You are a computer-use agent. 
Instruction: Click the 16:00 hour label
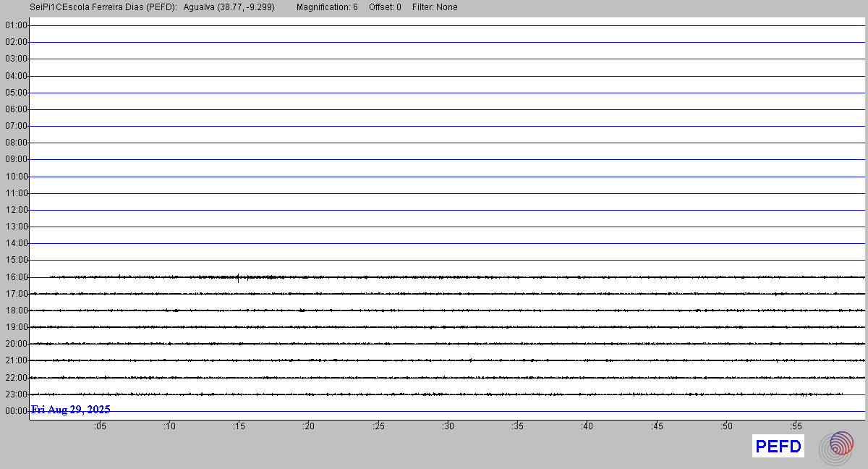pyautogui.click(x=16, y=277)
